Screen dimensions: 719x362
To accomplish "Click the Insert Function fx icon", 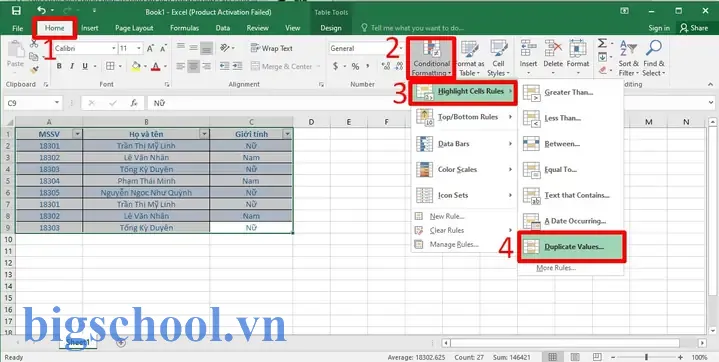I will [x=134, y=103].
